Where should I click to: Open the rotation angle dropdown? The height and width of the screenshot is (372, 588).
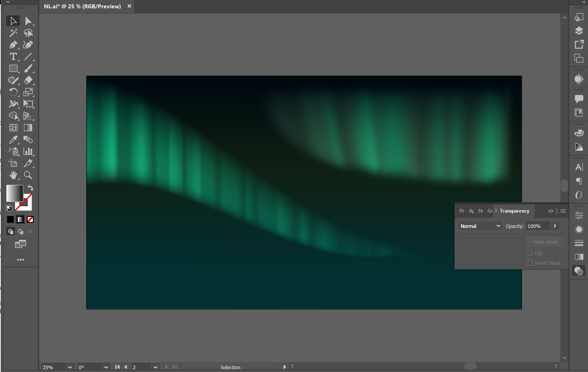[106, 367]
